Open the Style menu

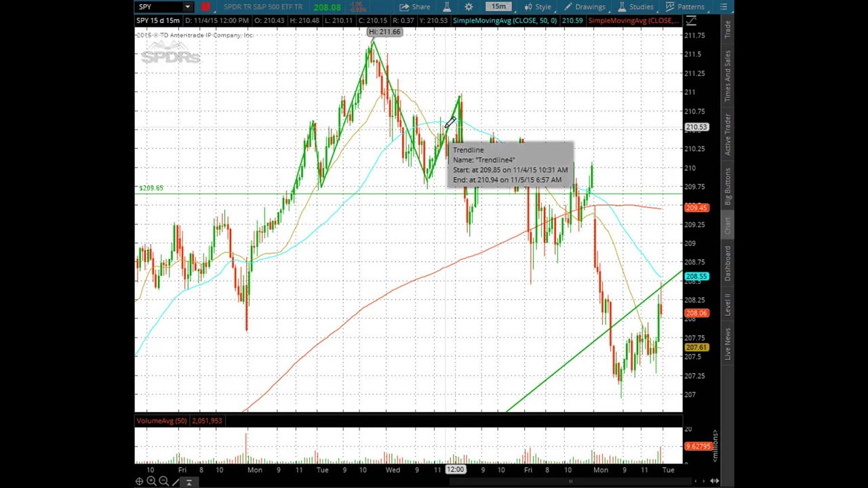click(x=538, y=7)
